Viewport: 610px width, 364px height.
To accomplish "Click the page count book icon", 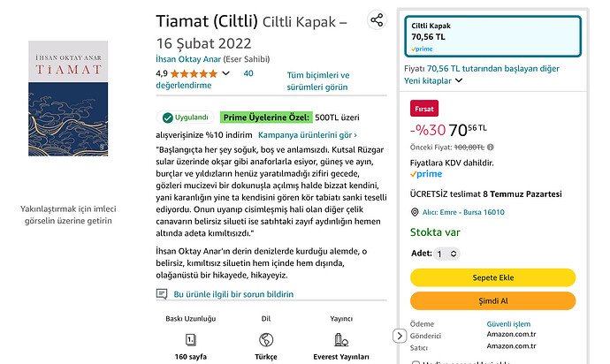I will 190,338.
